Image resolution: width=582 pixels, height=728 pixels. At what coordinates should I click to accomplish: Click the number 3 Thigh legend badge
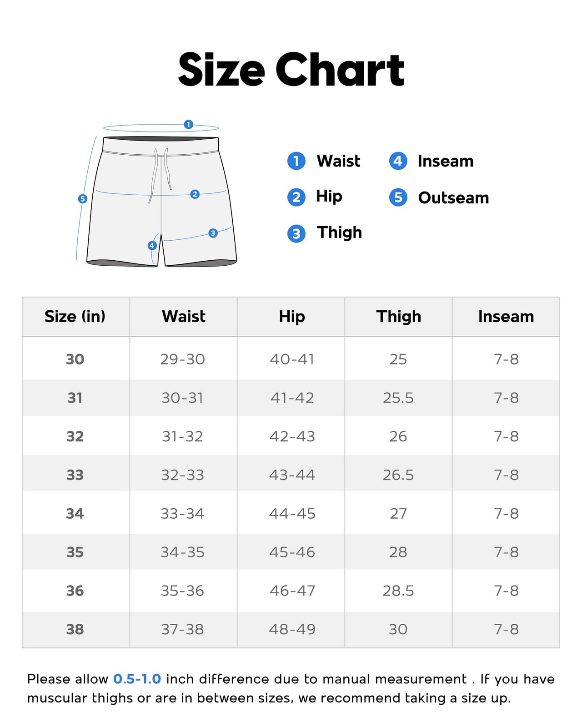[296, 234]
